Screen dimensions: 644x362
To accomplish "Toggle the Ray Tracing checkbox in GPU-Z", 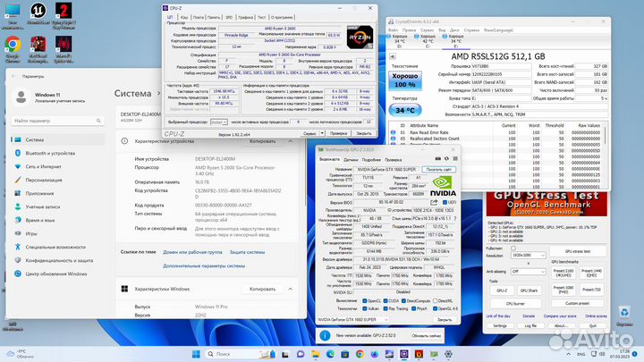I will 386,308.
